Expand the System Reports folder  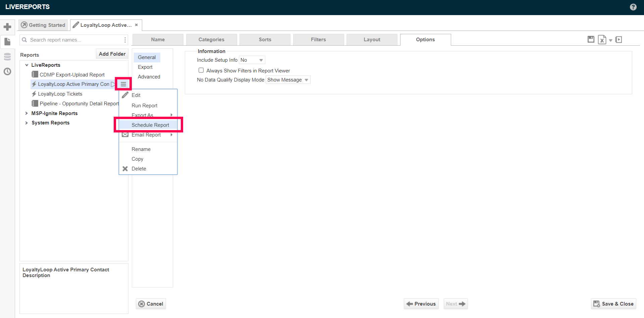tap(26, 123)
